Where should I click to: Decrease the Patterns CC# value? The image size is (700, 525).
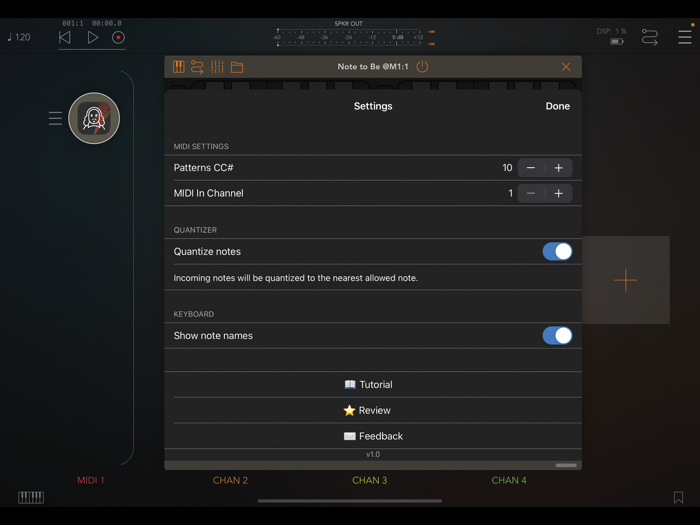[531, 168]
